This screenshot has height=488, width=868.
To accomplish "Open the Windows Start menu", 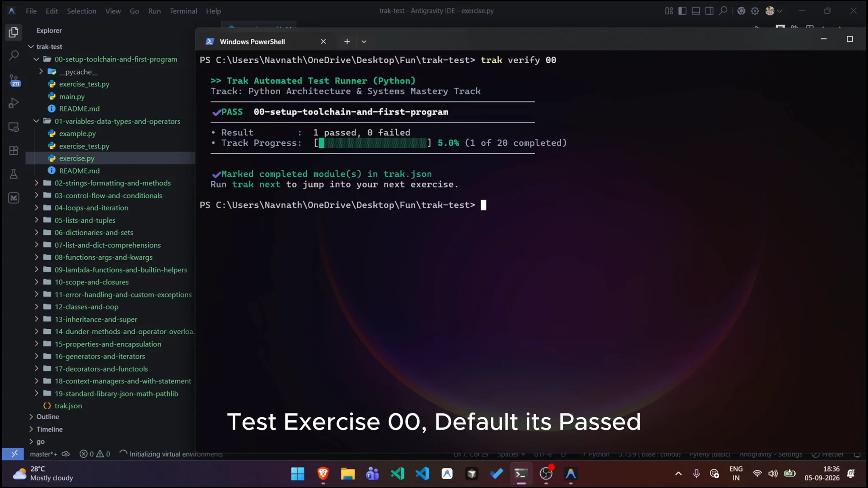I will tap(298, 474).
